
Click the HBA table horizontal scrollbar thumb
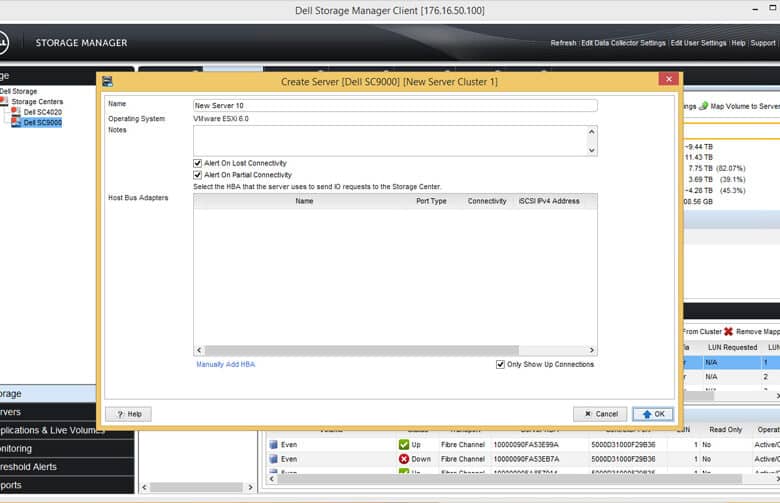(x=362, y=350)
